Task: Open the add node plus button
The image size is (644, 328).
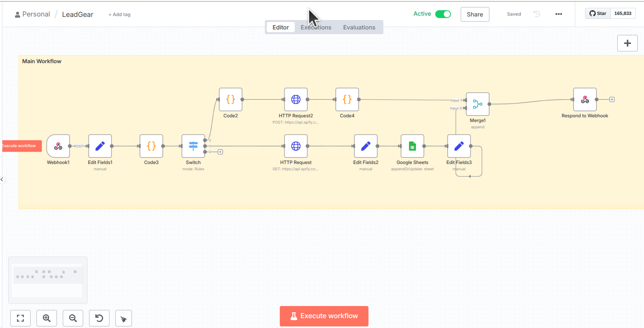Action: tap(627, 43)
